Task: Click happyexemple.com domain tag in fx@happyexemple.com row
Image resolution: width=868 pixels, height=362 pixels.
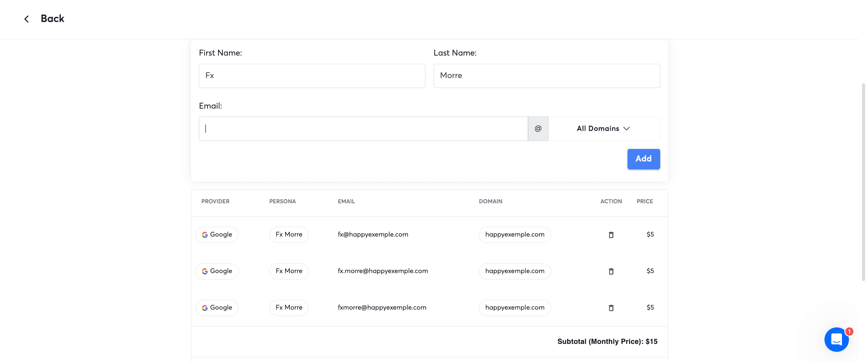Action: point(514,235)
